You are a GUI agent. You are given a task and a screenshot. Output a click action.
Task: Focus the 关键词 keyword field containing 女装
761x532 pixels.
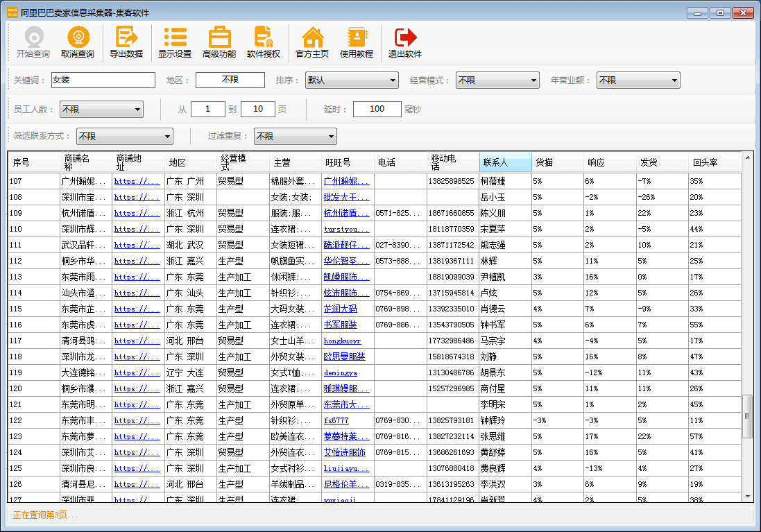click(103, 80)
